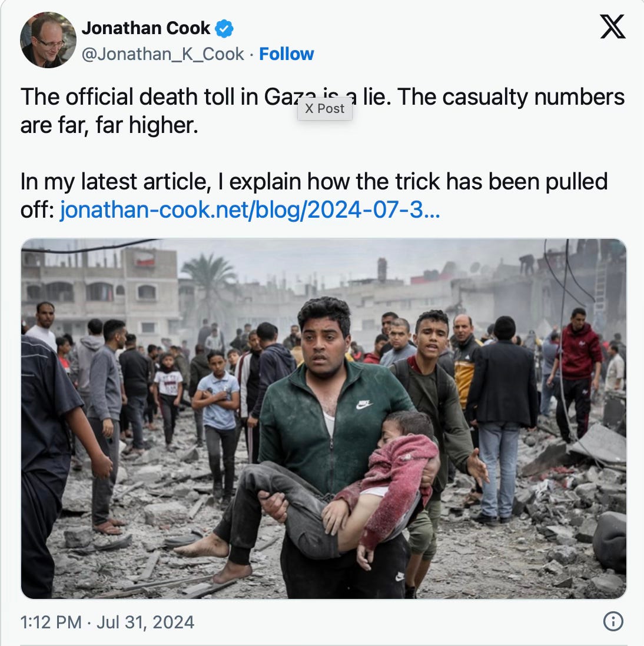
Task: Click the 'In my latest article' paragraph
Action: coord(314,196)
